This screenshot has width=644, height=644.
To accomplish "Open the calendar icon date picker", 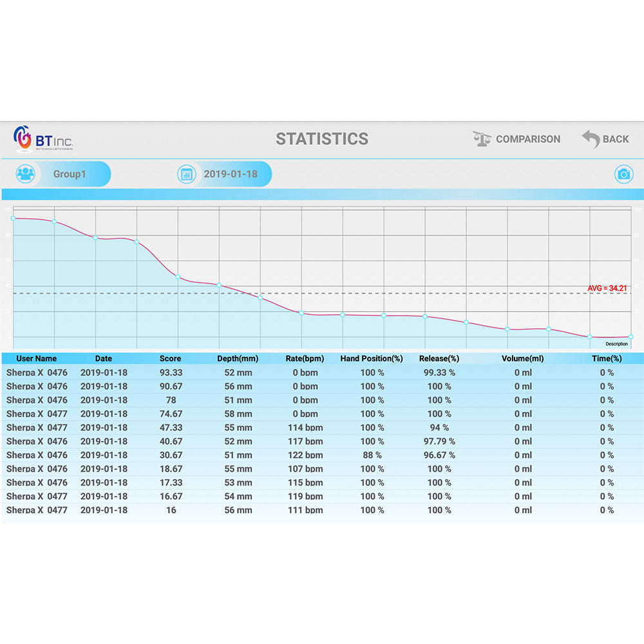I will pyautogui.click(x=187, y=175).
